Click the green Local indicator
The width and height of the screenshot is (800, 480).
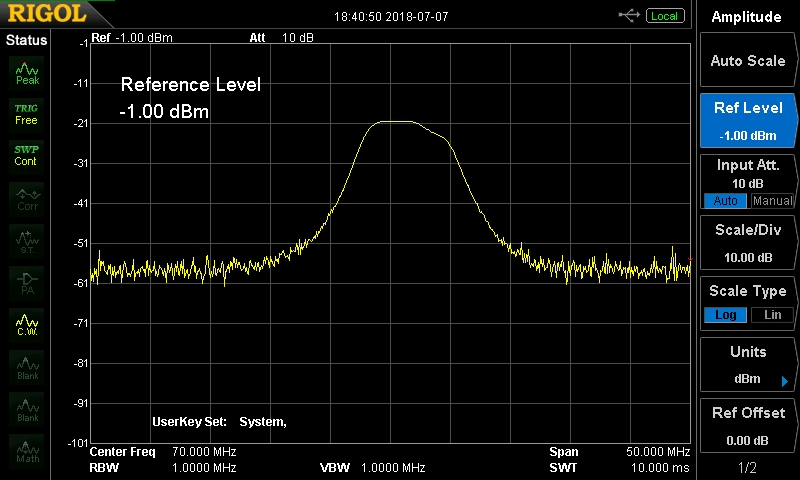(664, 16)
